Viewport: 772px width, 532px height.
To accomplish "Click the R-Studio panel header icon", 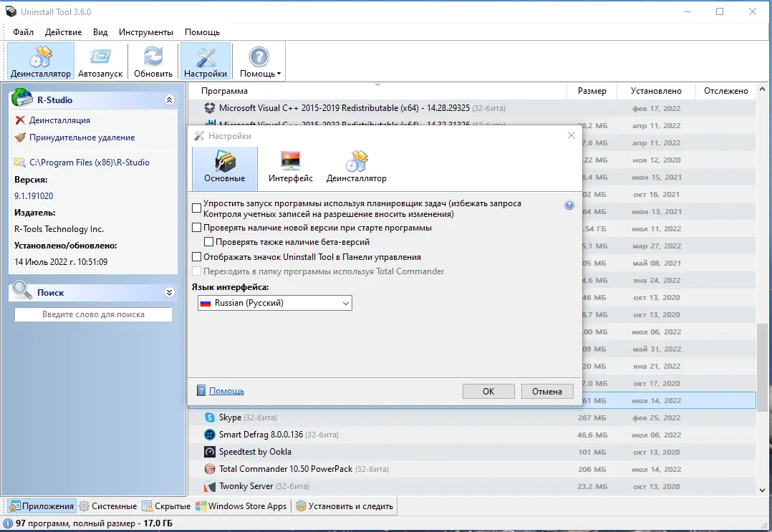I will [22, 97].
